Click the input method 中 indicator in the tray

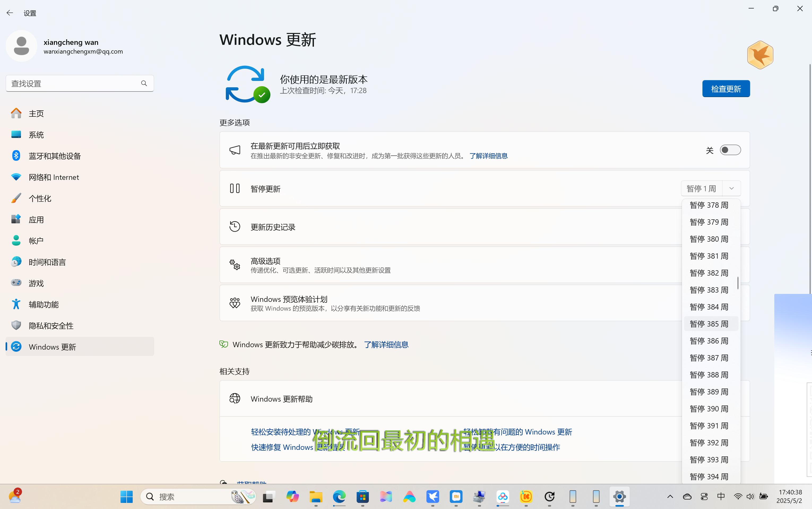[721, 497]
